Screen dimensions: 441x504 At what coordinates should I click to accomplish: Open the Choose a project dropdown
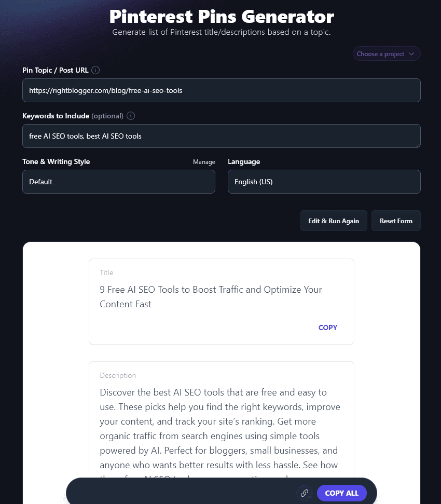(x=386, y=54)
